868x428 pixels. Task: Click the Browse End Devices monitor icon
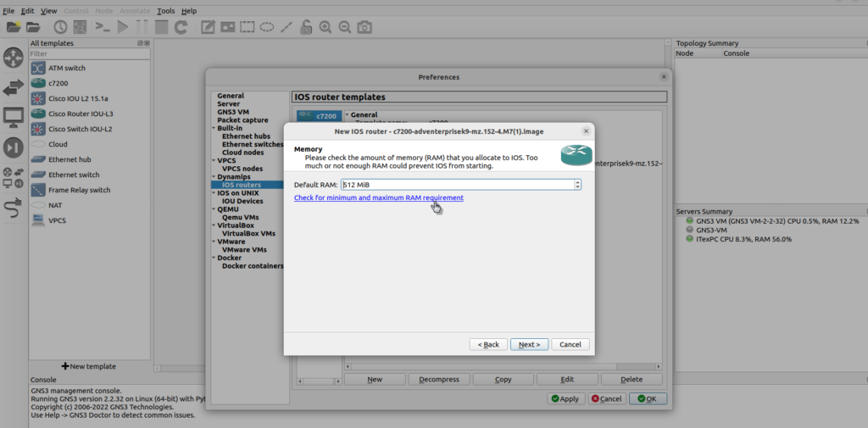click(14, 117)
